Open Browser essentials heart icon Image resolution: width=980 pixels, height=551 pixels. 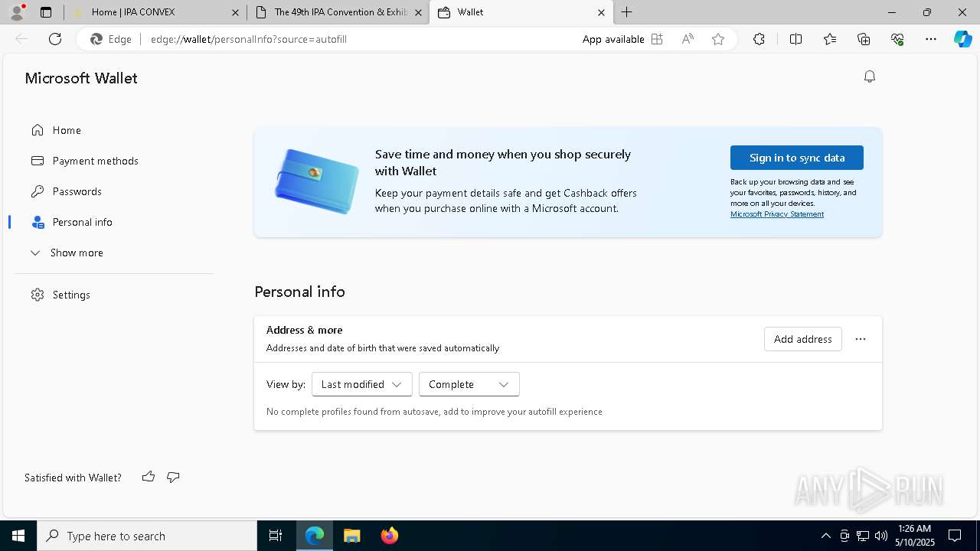897,39
